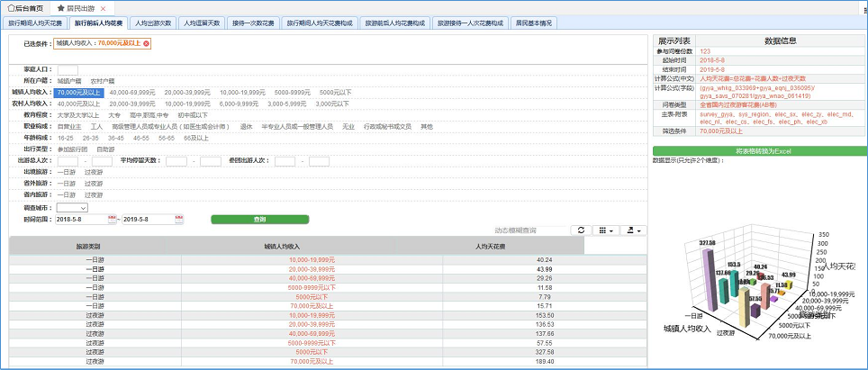Select the 自助游 travel type option
This screenshot has height=370, width=868.
(105, 149)
